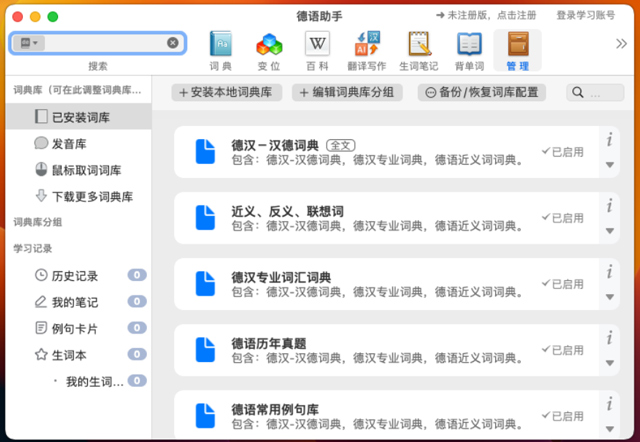Open 例句卡片 in the sidebar
Screen dimensions: 640x442
[79, 328]
